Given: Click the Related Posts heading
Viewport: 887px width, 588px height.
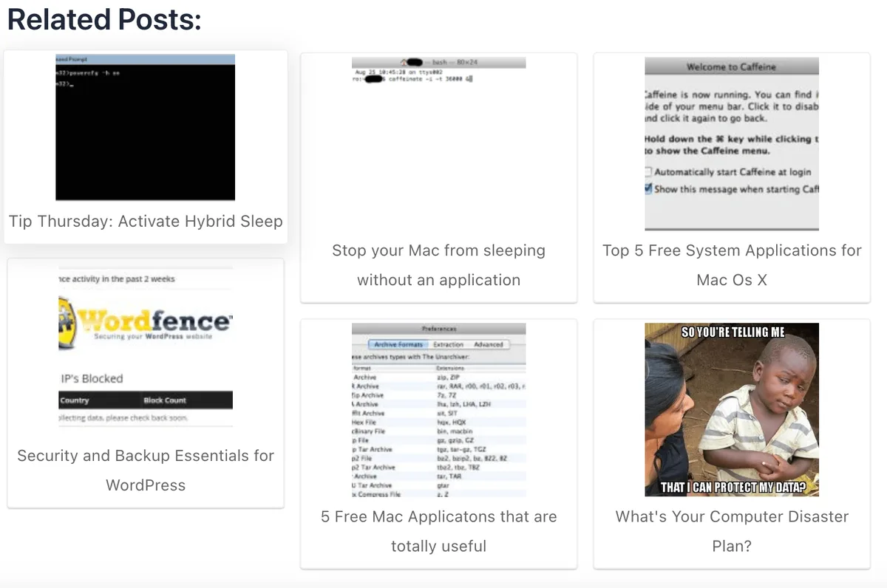Looking at the screenshot, I should (x=104, y=20).
